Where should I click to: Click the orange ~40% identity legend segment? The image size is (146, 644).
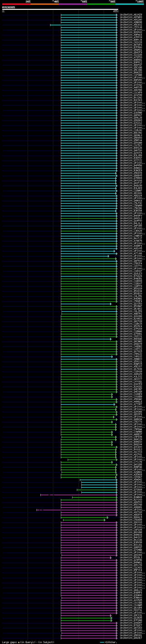pos(45,4)
